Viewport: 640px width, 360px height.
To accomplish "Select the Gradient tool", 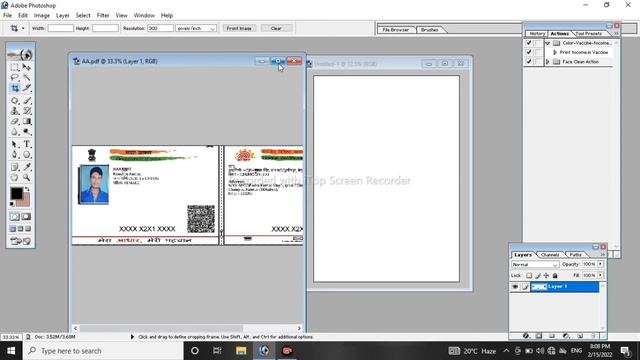I will pos(27,122).
